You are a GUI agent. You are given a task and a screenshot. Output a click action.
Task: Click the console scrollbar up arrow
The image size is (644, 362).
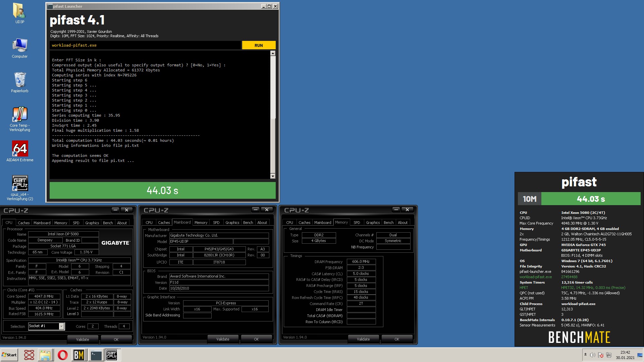click(273, 53)
